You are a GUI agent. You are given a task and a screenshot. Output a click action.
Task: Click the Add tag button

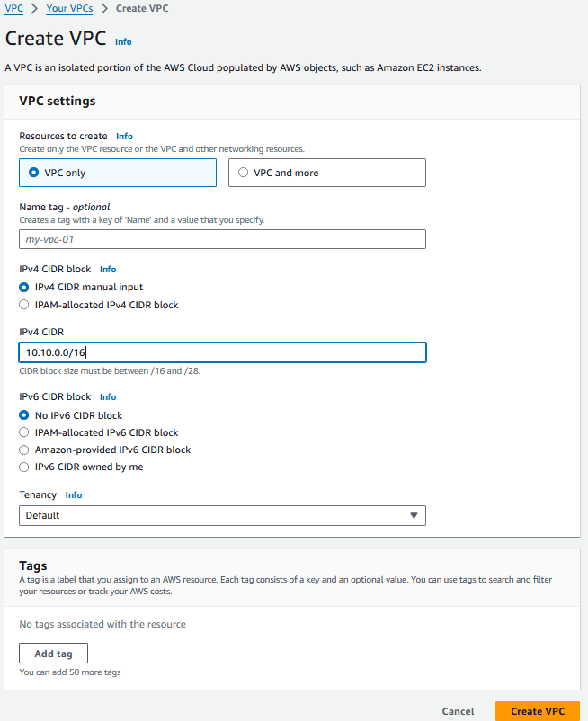coord(53,654)
